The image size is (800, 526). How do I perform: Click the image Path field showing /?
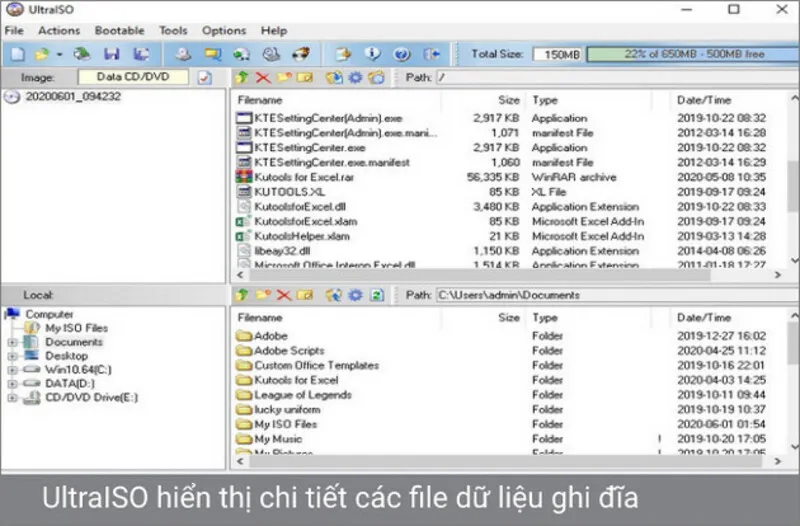pyautogui.click(x=617, y=78)
